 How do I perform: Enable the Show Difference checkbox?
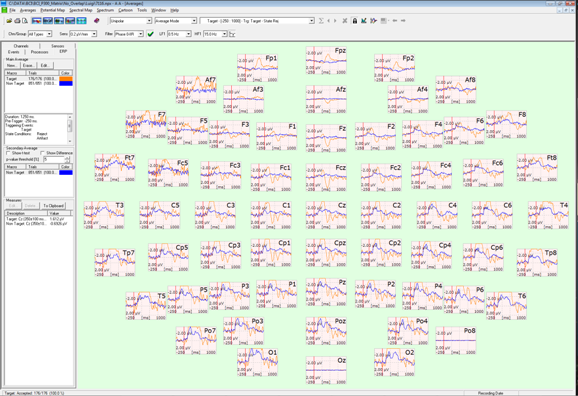42,153
